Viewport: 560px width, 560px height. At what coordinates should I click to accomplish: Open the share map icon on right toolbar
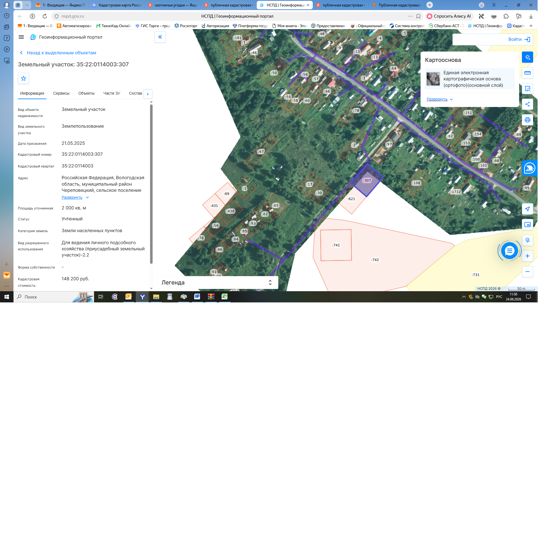click(x=528, y=104)
